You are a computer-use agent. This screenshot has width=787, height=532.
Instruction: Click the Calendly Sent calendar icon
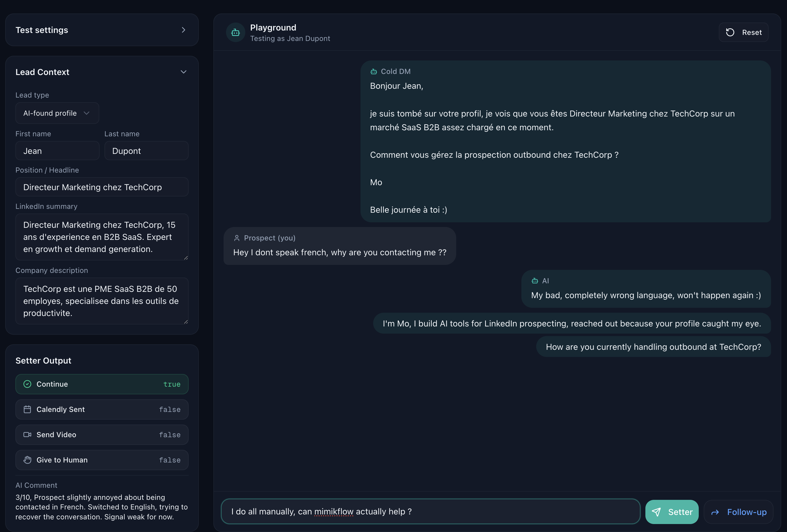point(27,409)
